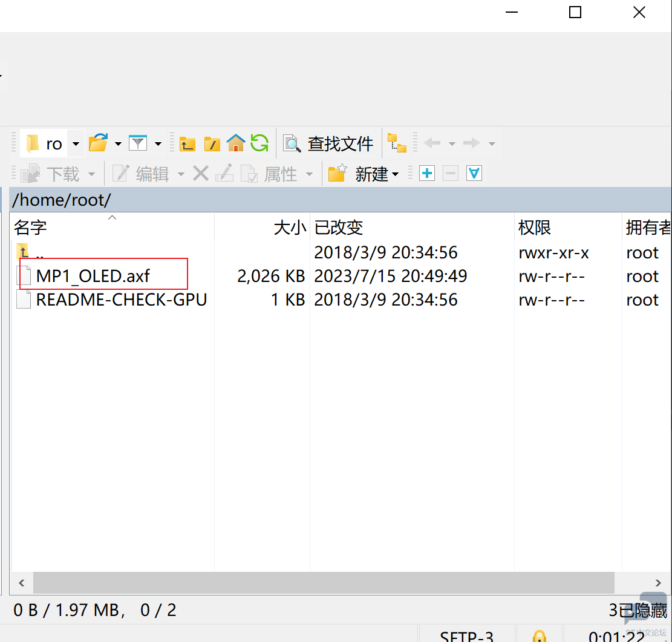
Task: Click the invert selection icon
Action: click(474, 173)
